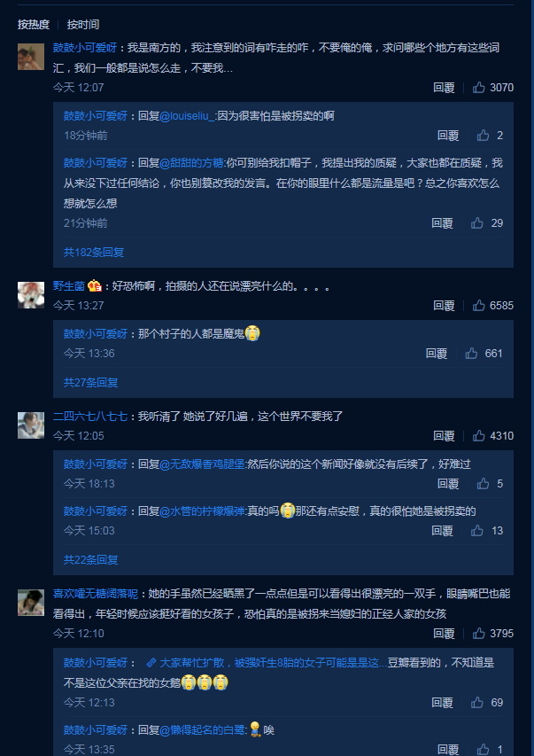Expand 共27条回复 replies
Viewport: 534px width, 756px height.
point(91,382)
